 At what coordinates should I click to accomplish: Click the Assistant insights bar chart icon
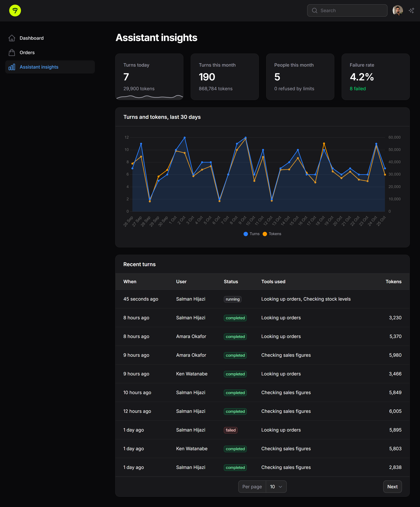(12, 67)
